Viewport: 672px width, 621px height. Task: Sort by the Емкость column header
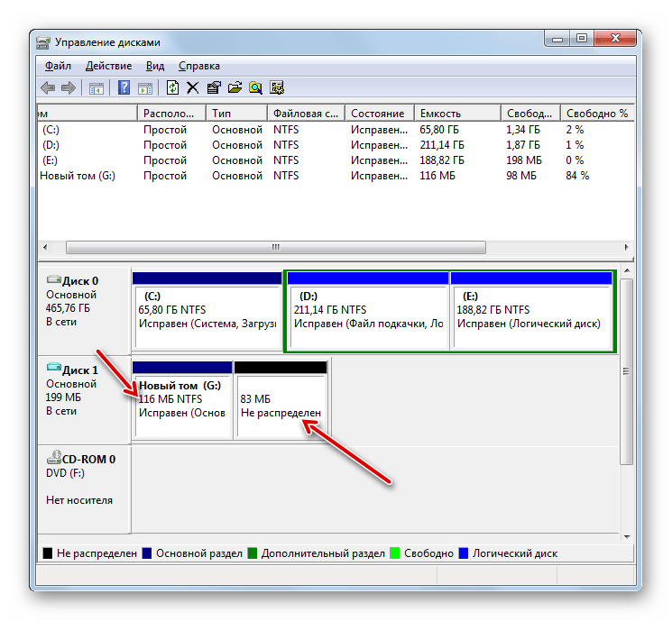pos(457,113)
